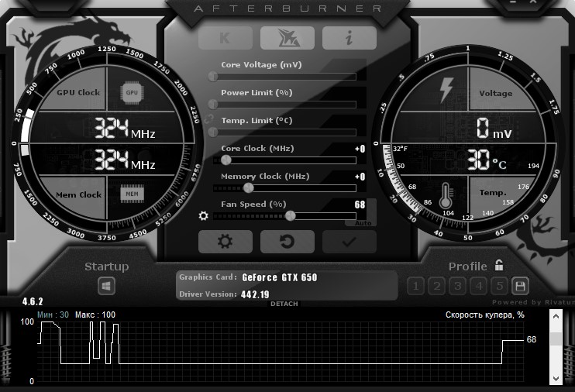Click the GPU chip icon in gauge
This screenshot has height=392, width=575.
[132, 92]
